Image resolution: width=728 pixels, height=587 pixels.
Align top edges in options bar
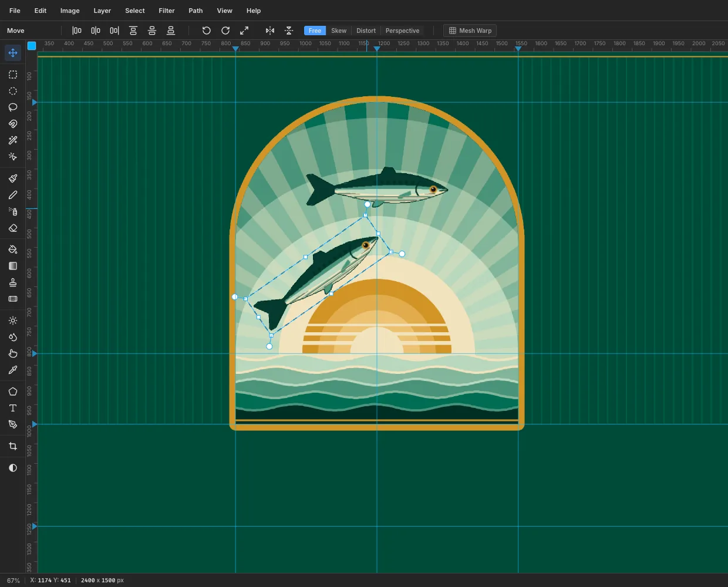pos(133,31)
